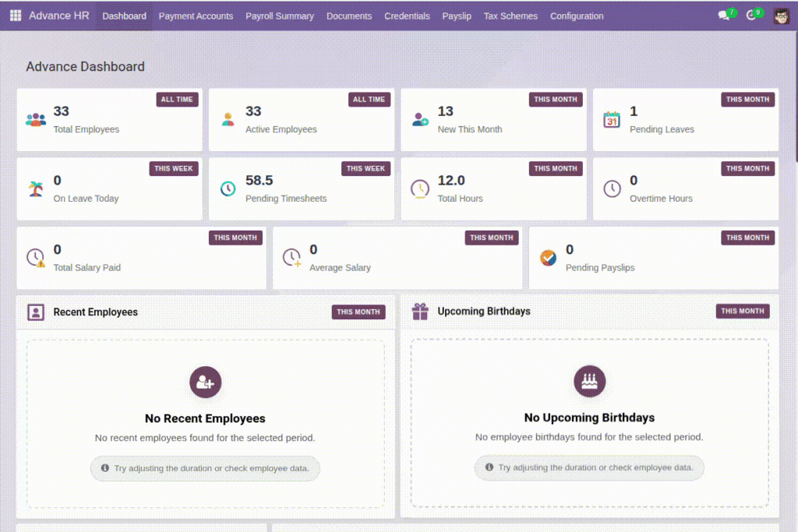Screen dimensions: 798x532
Task: Open the apps grid menu icon
Action: [16, 16]
